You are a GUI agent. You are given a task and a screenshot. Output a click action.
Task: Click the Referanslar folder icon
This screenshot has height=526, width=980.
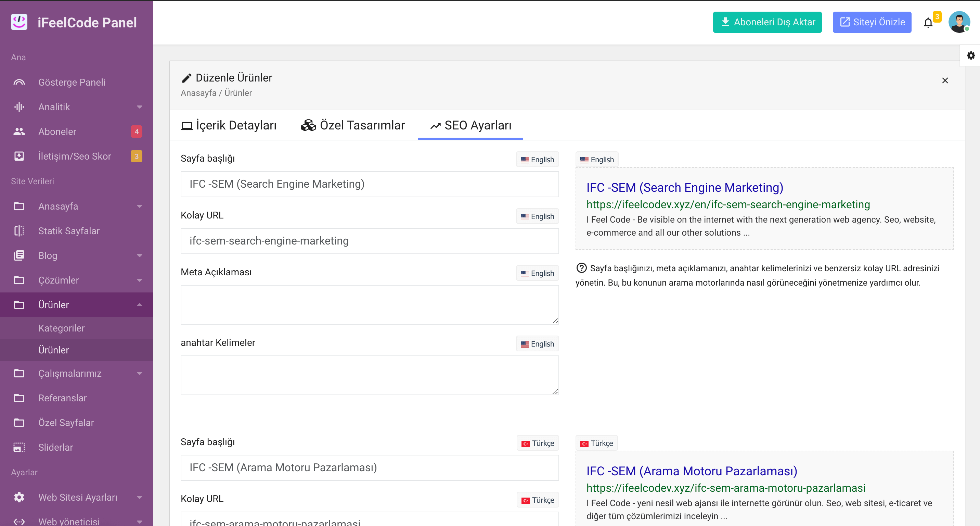pos(19,398)
